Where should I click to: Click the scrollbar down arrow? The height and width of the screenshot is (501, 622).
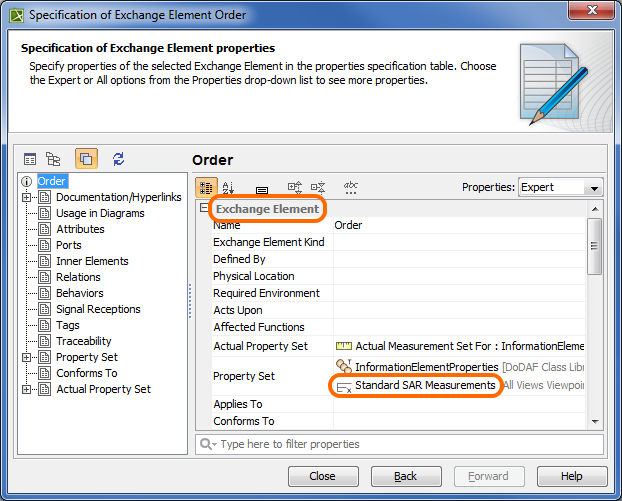click(x=595, y=422)
